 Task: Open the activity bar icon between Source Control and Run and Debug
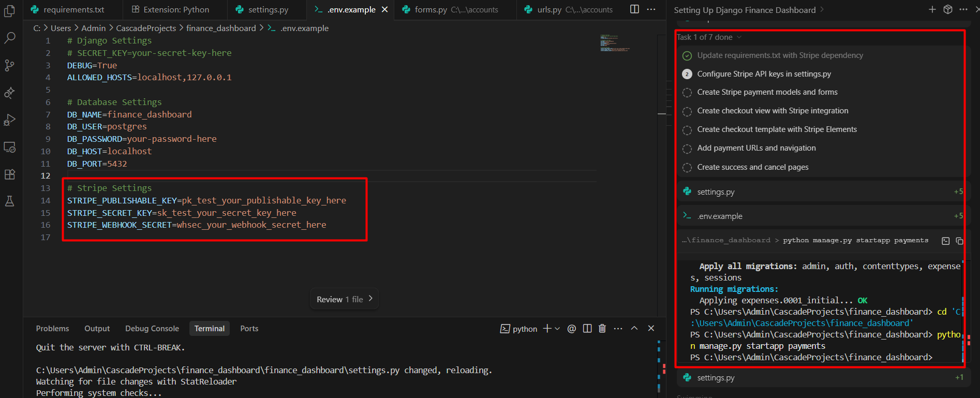[x=9, y=93]
